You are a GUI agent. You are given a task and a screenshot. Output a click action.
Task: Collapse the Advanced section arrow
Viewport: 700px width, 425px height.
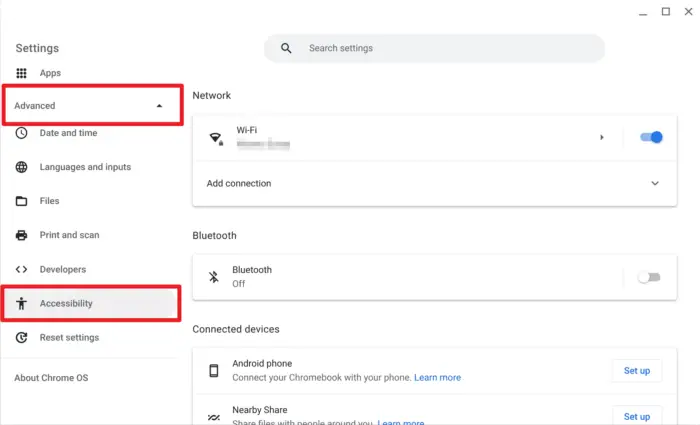159,106
